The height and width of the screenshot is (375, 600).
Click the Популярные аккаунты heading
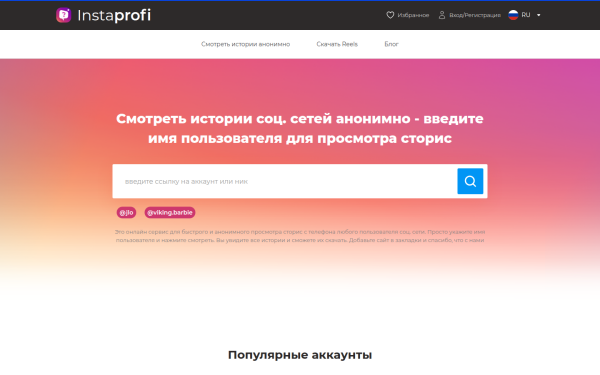coord(300,355)
